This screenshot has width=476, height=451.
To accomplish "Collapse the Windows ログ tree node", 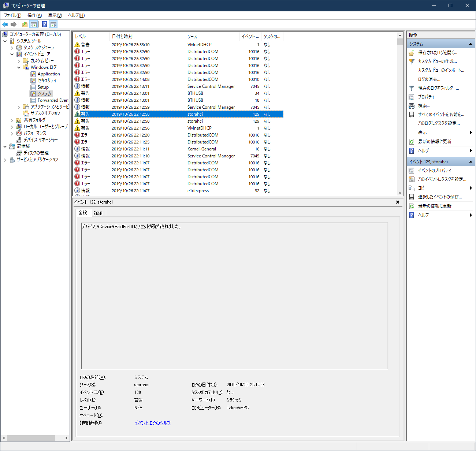I will [19, 67].
